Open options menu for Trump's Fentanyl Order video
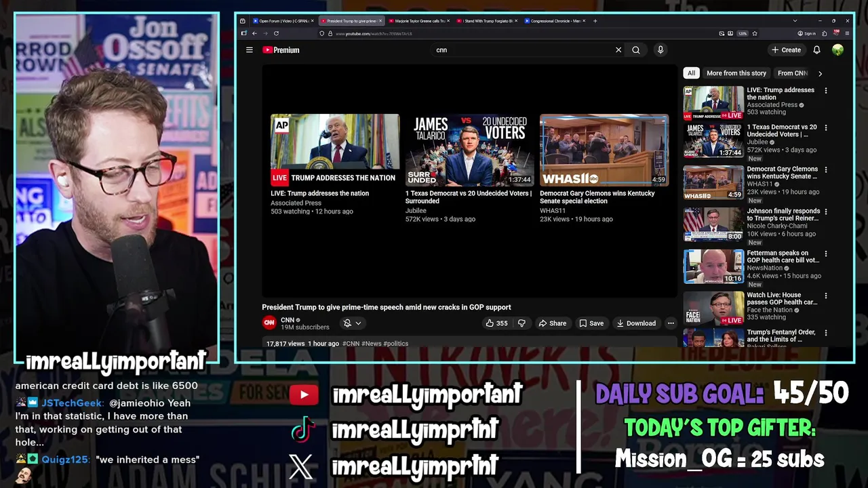Image resolution: width=868 pixels, height=488 pixels. (x=826, y=333)
